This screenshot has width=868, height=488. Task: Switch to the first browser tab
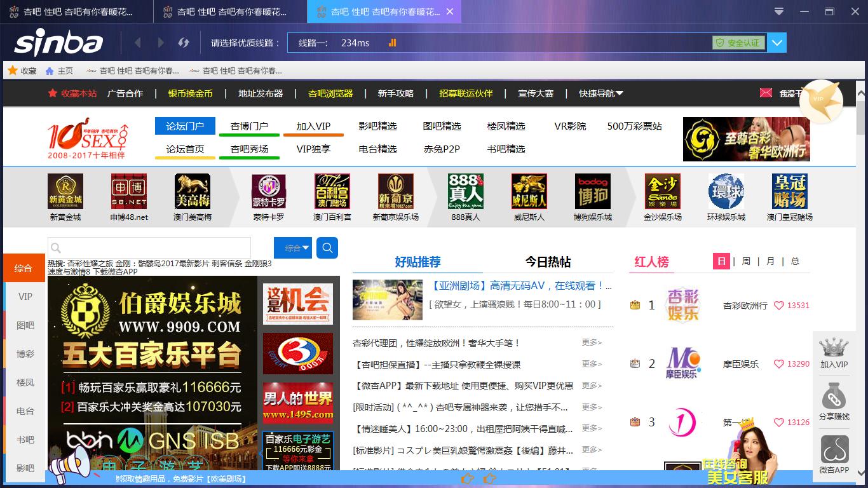tap(76, 11)
